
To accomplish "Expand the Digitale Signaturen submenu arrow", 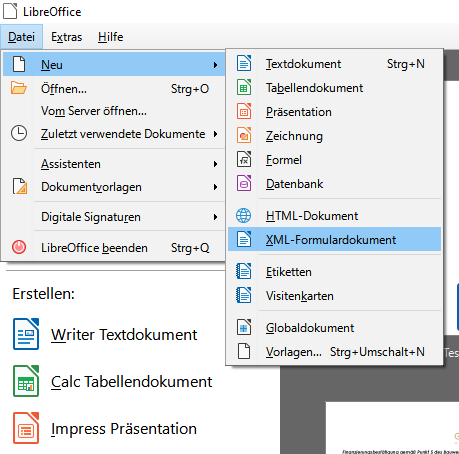I will (x=215, y=217).
